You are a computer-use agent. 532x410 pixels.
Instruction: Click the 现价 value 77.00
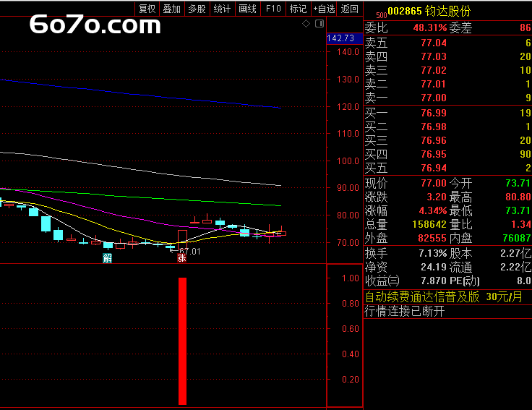point(434,183)
